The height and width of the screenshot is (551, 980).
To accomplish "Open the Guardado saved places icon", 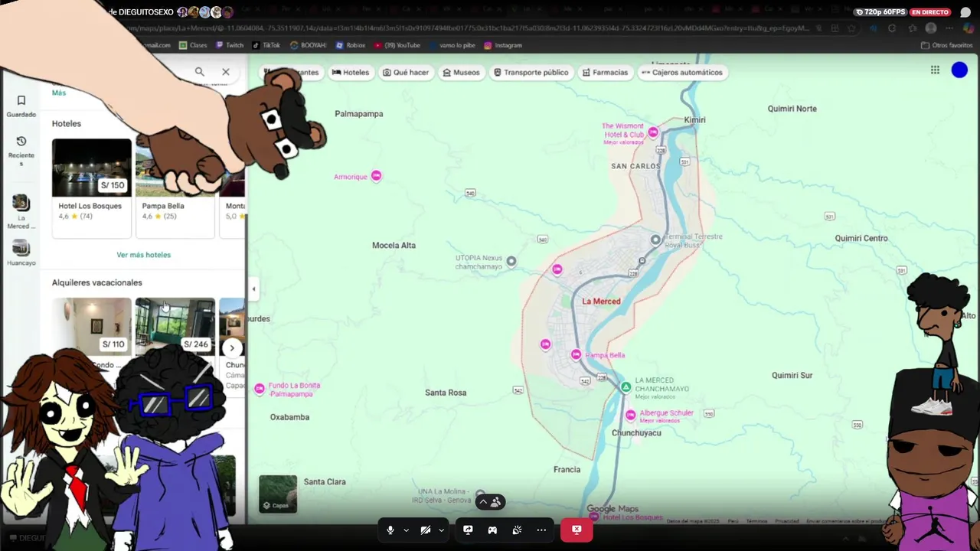I will click(21, 100).
